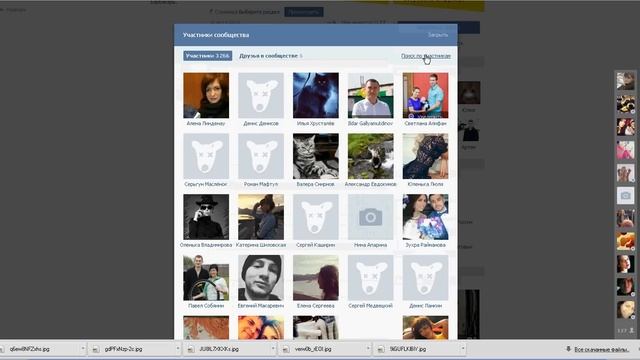Open Катерина Шиловская's profile photo
Screen dimensions: 640x360
[x=261, y=217]
